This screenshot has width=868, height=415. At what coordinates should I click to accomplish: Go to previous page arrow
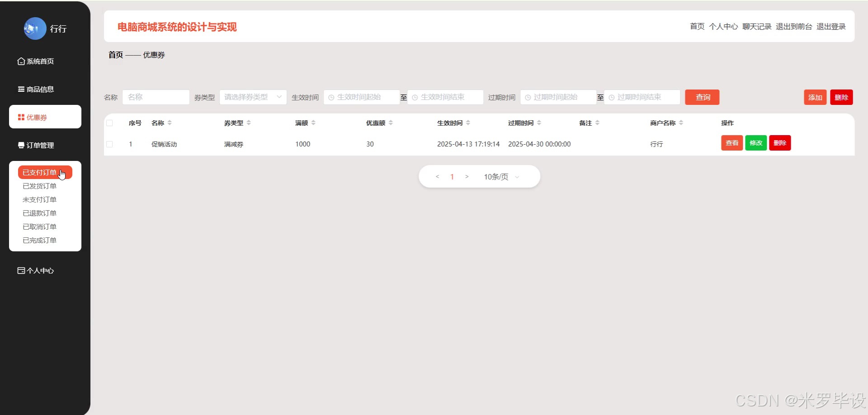[437, 177]
